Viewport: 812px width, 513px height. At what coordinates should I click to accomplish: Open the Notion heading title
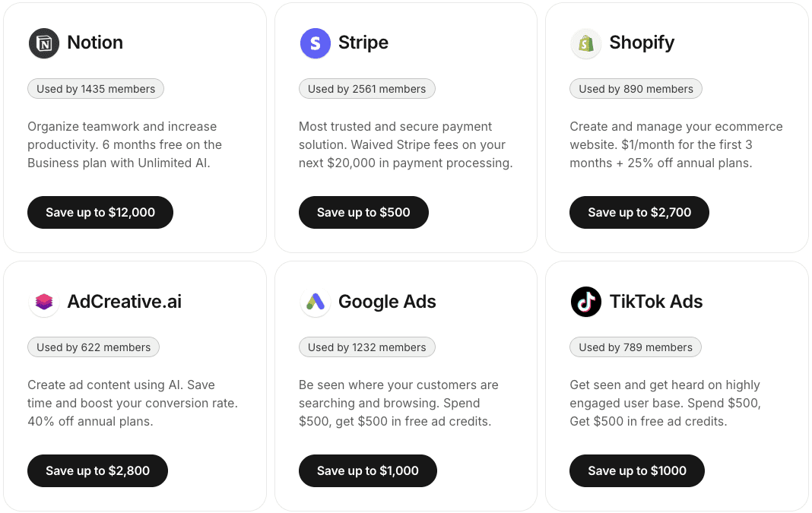95,43
